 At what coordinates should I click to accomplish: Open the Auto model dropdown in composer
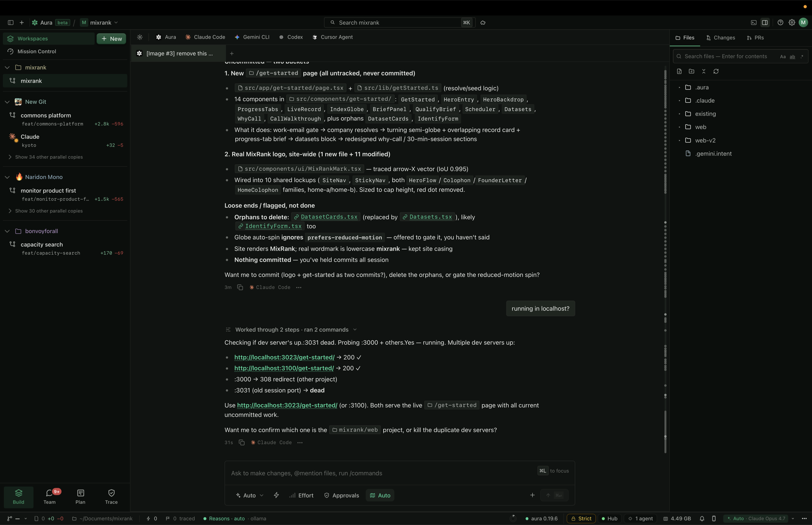pos(249,495)
